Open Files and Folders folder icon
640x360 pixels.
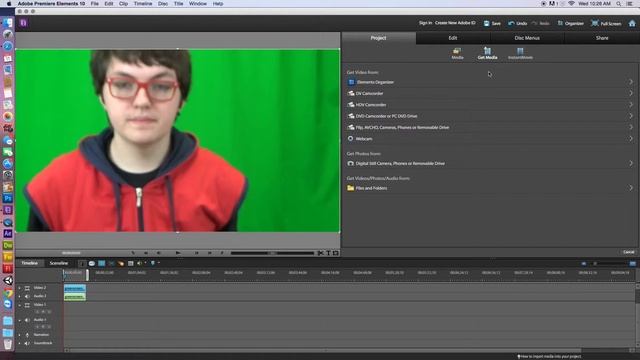350,188
